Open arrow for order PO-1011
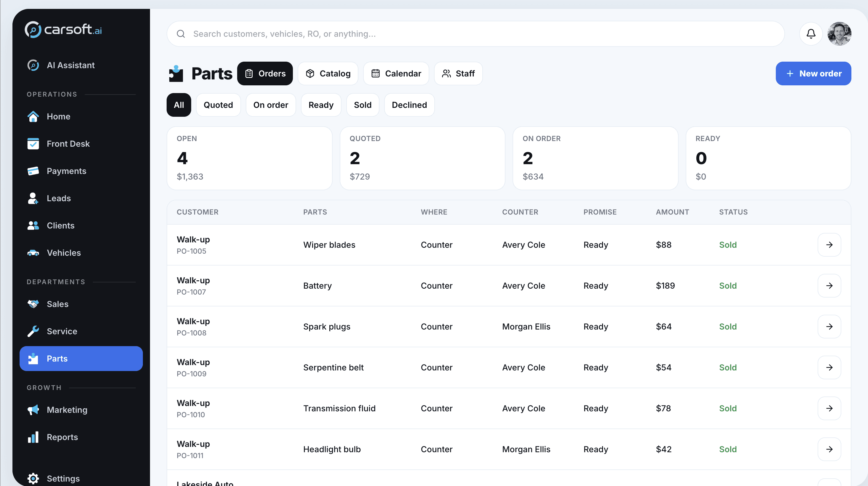This screenshot has height=486, width=868. 829,449
